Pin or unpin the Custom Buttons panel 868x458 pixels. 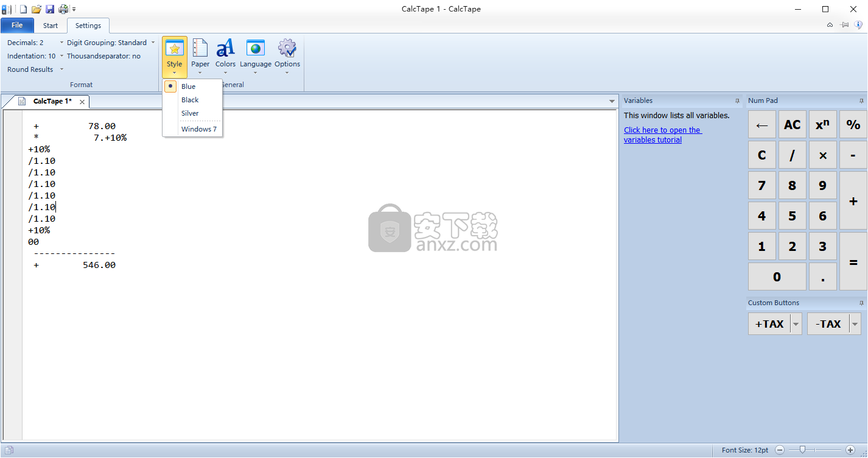pyautogui.click(x=861, y=303)
